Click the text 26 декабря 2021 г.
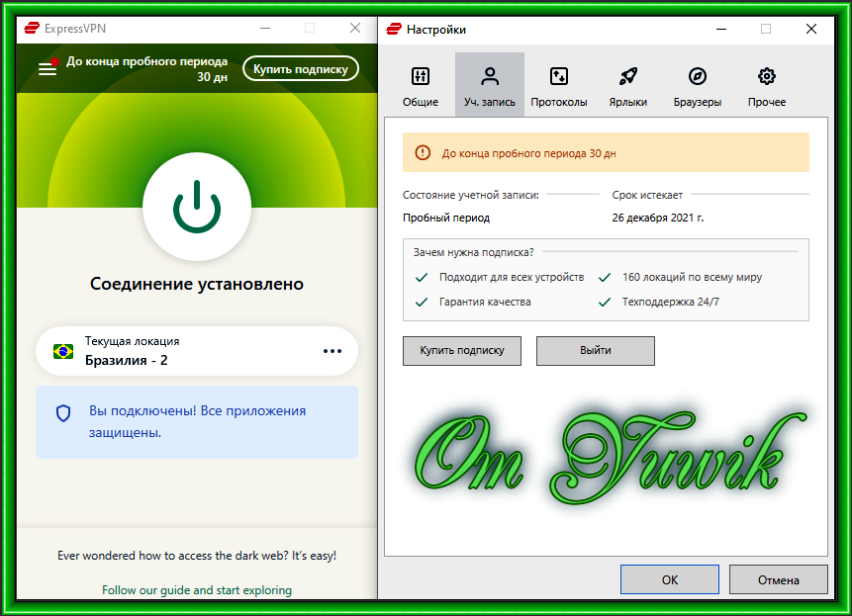Screen dimensions: 852x616 (x=657, y=218)
